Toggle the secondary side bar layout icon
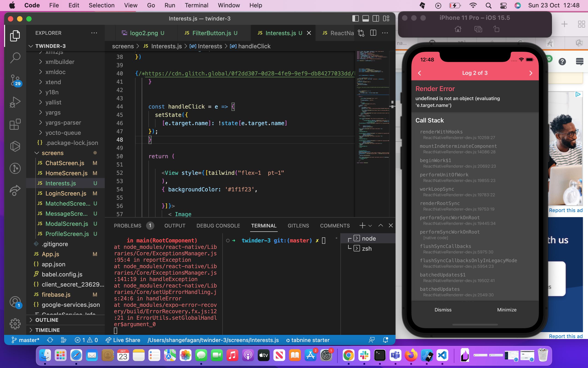Screen dimensions: 588x368 [x=376, y=18]
